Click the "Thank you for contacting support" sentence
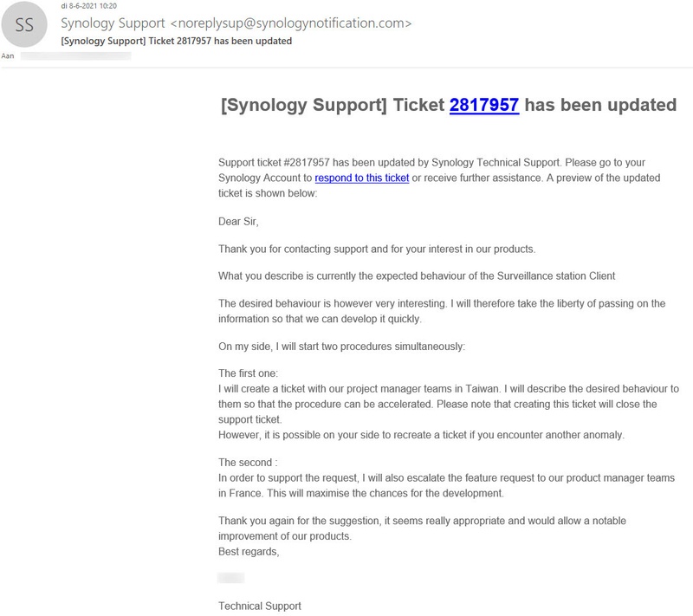The width and height of the screenshot is (693, 616). (x=377, y=250)
